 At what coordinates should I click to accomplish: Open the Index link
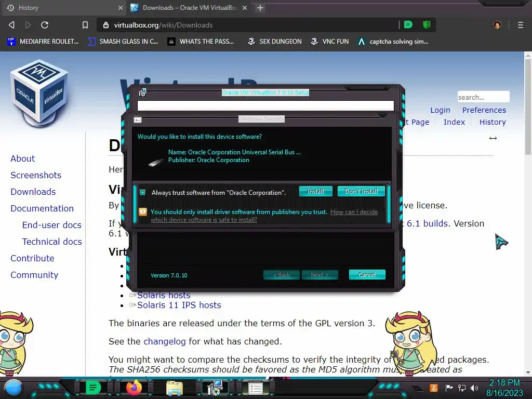point(454,122)
